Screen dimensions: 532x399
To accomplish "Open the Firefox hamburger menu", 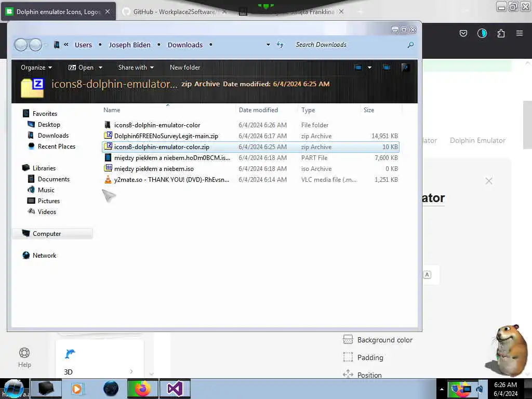I will click(519, 33).
